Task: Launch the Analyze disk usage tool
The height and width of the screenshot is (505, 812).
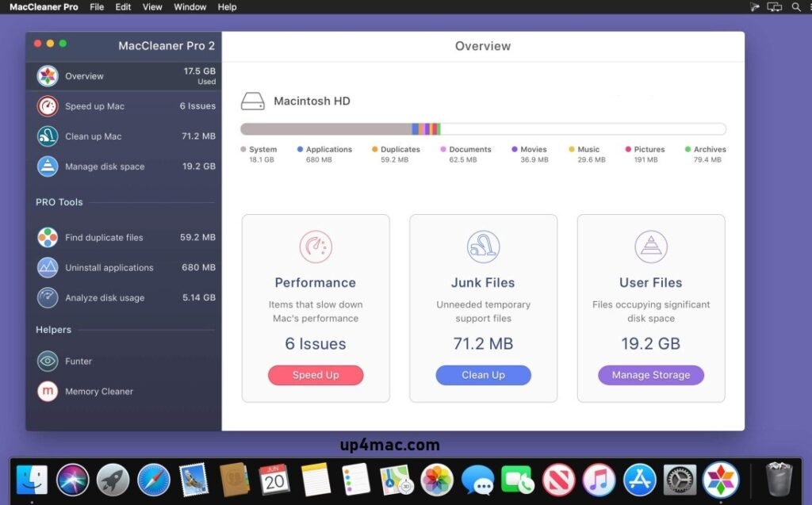Action: click(104, 298)
